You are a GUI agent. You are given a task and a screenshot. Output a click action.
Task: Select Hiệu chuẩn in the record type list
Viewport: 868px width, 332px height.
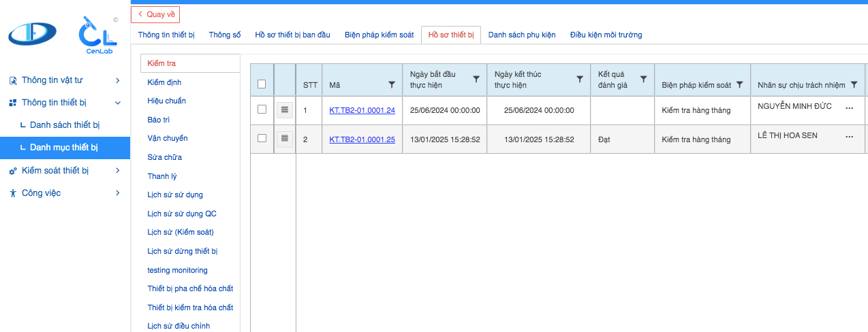(x=166, y=101)
